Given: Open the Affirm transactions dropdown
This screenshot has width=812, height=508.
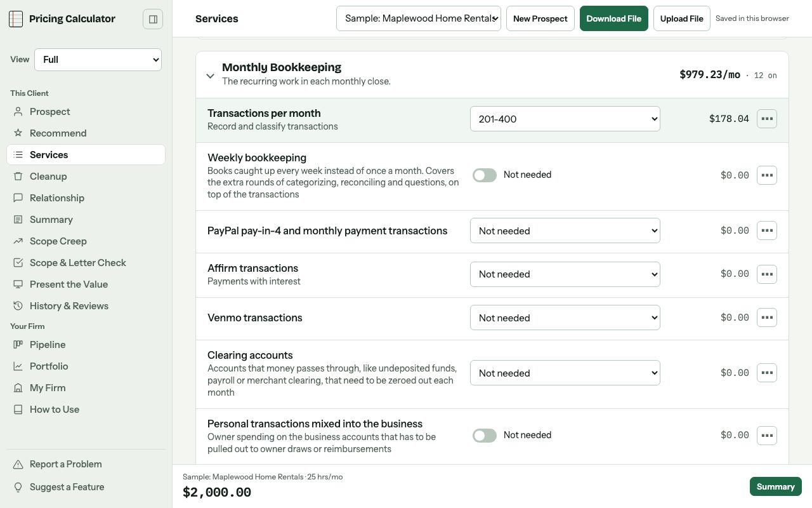Looking at the screenshot, I should 565,274.
